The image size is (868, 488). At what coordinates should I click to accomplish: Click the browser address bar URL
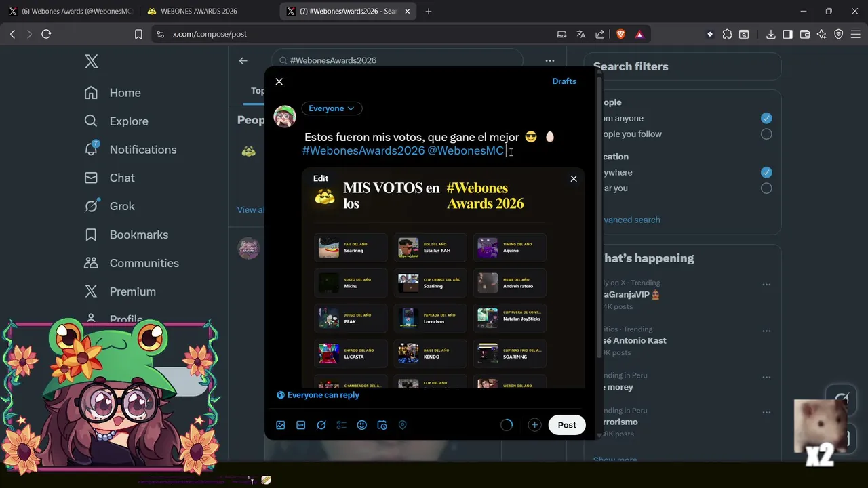(210, 34)
